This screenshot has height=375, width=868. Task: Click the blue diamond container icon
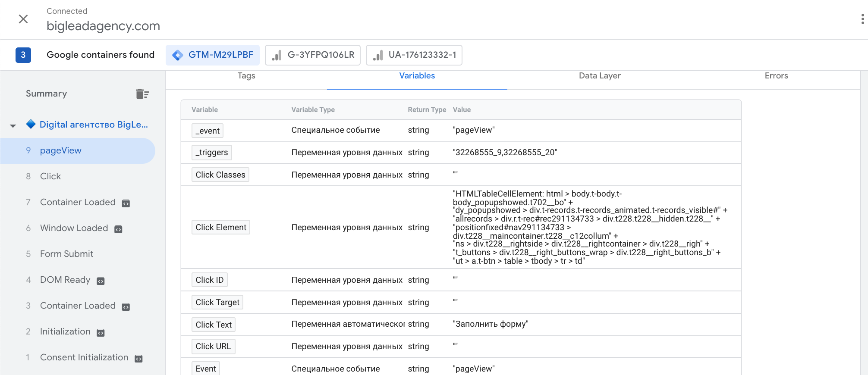(x=31, y=124)
